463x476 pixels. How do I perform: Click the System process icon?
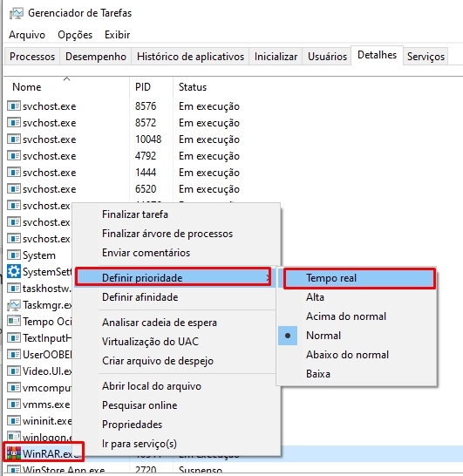(14, 255)
